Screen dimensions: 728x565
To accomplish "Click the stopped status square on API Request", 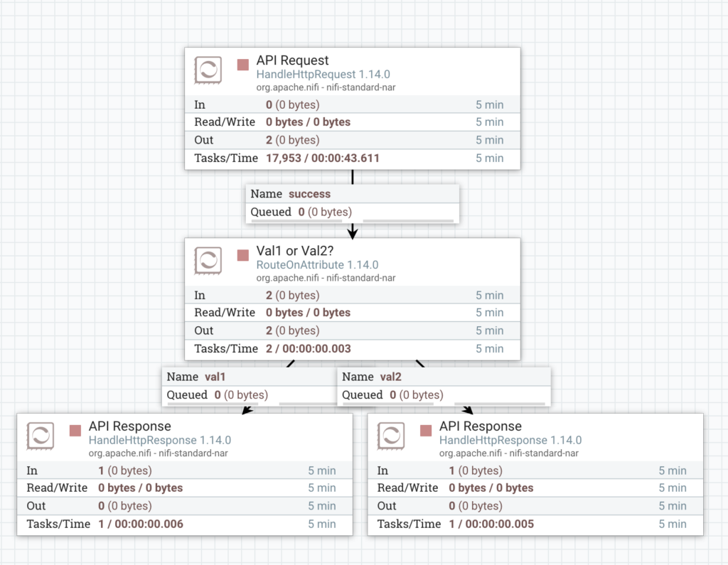I will pyautogui.click(x=243, y=65).
